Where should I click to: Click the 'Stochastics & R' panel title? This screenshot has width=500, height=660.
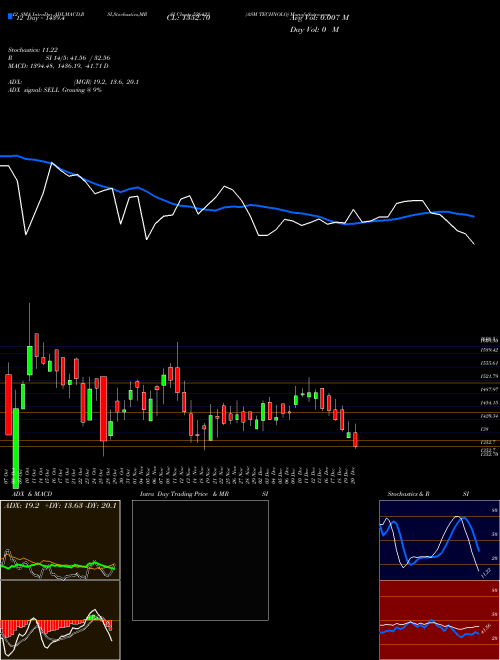point(408,494)
